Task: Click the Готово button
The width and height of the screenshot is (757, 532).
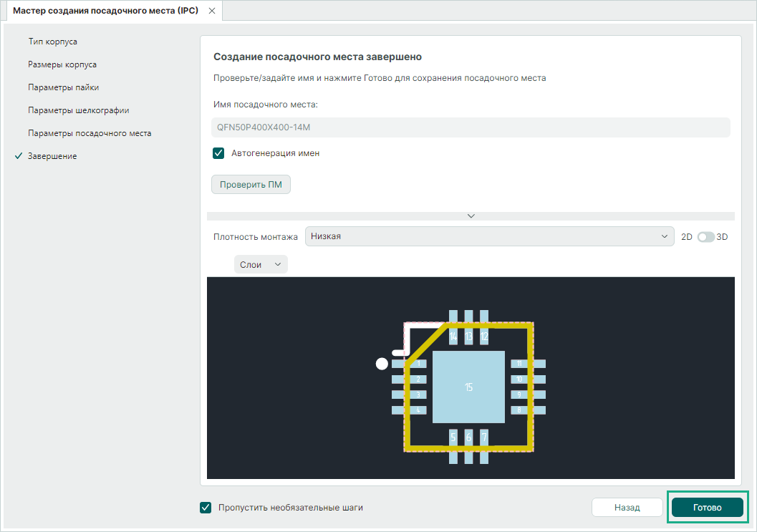Action: coord(707,507)
